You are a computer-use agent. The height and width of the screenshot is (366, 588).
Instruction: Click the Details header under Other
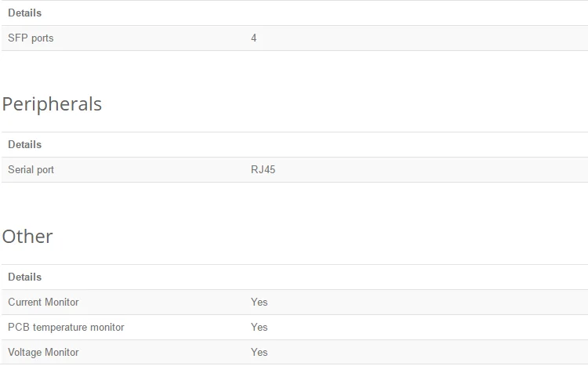pyautogui.click(x=24, y=277)
